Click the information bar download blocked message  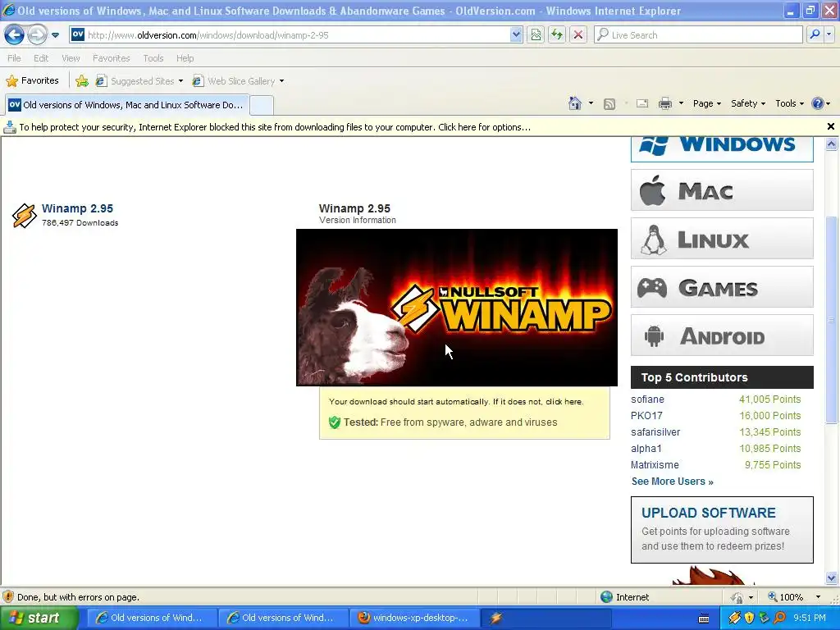click(275, 127)
